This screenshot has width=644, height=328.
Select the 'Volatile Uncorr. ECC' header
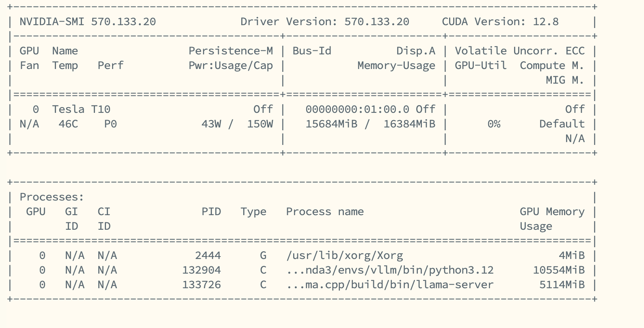coord(520,51)
